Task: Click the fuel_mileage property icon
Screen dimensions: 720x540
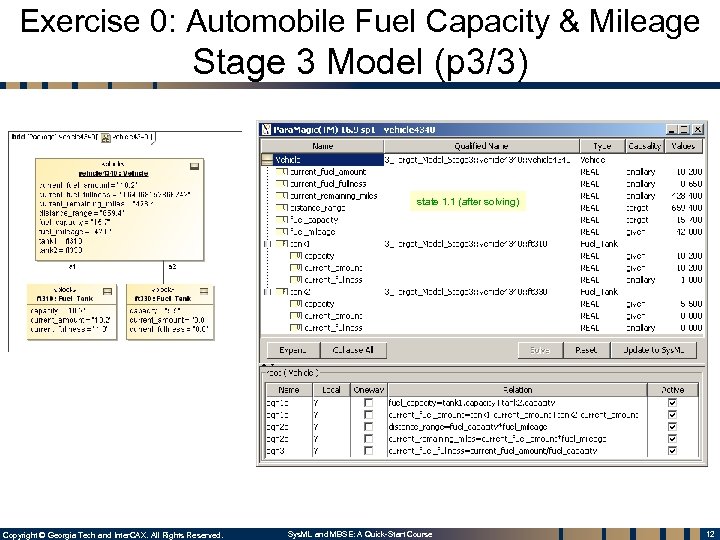Action: click(x=282, y=232)
